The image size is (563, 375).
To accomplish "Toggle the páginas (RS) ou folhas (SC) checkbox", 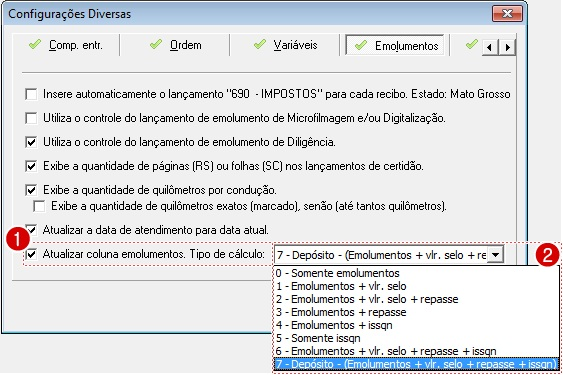I will click(31, 166).
